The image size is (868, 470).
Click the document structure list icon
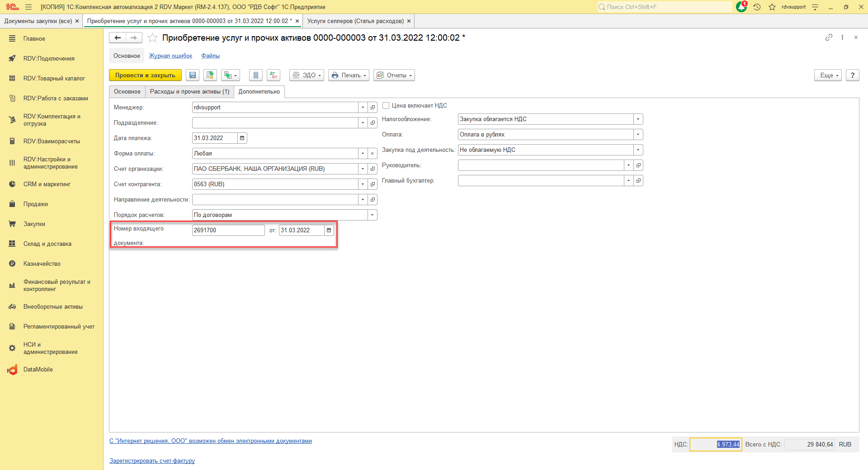tap(256, 75)
